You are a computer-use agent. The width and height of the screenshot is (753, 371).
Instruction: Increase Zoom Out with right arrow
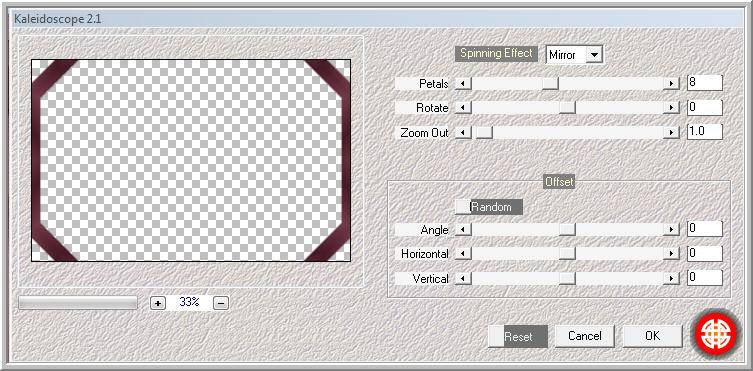tap(671, 132)
